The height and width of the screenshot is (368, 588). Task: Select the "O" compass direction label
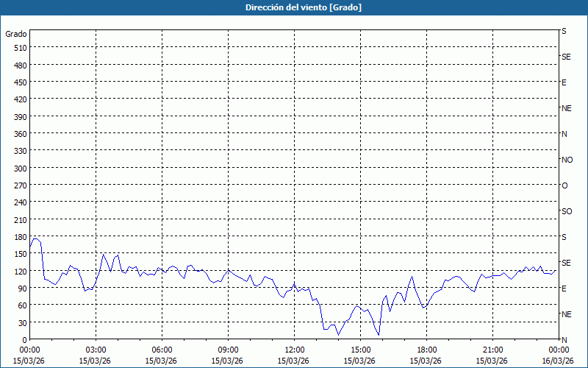564,185
